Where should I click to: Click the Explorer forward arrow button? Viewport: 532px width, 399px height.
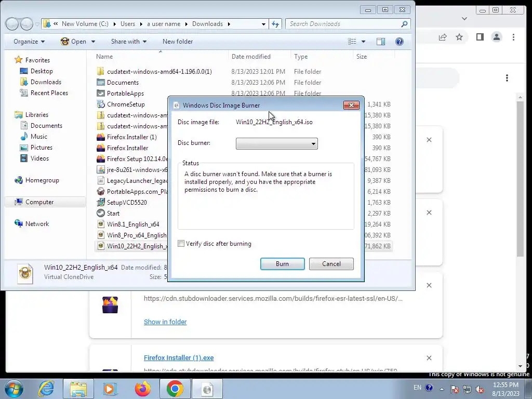pos(26,24)
